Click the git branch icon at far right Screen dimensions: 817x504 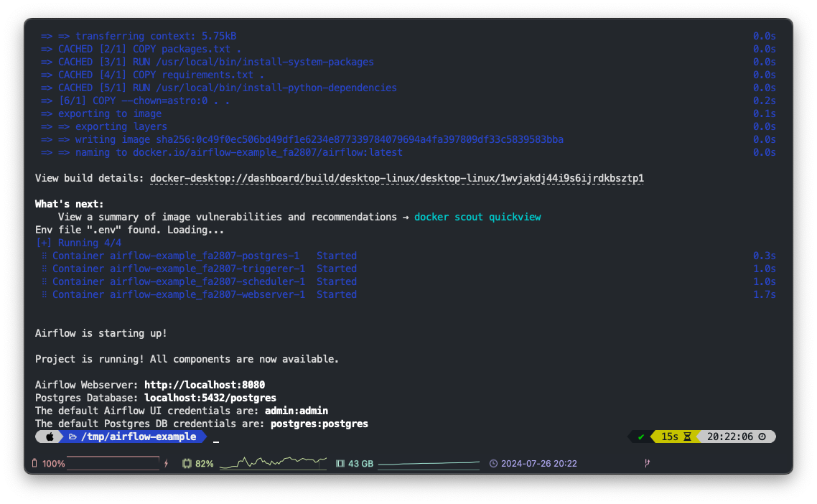click(x=647, y=463)
